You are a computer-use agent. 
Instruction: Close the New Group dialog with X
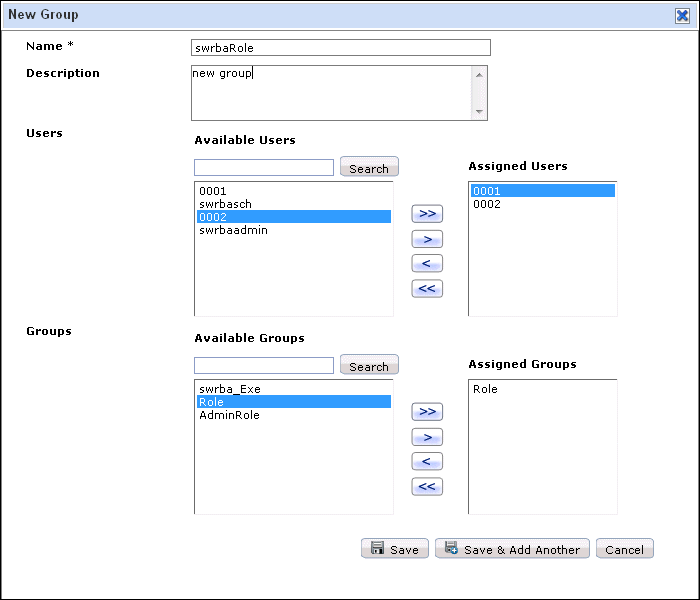(682, 16)
